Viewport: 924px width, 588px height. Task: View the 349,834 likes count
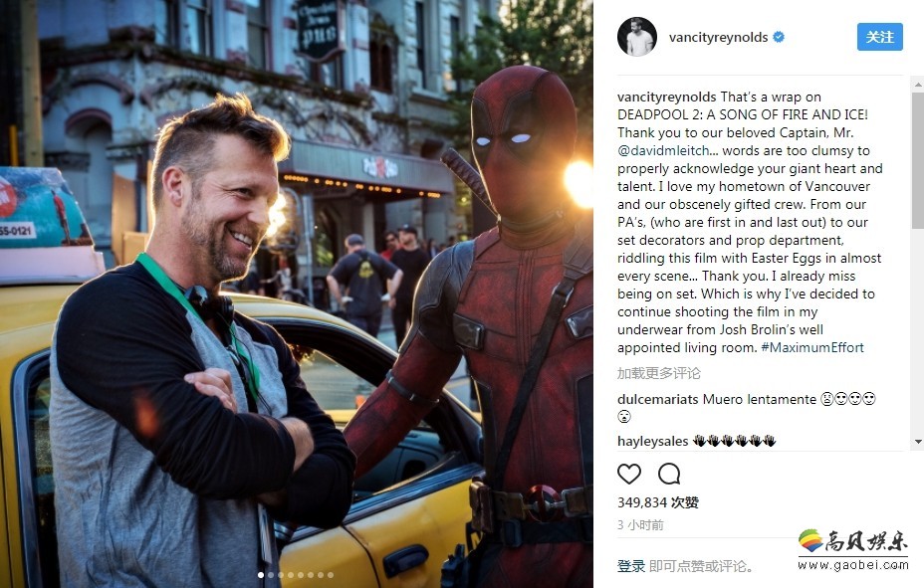click(x=657, y=502)
